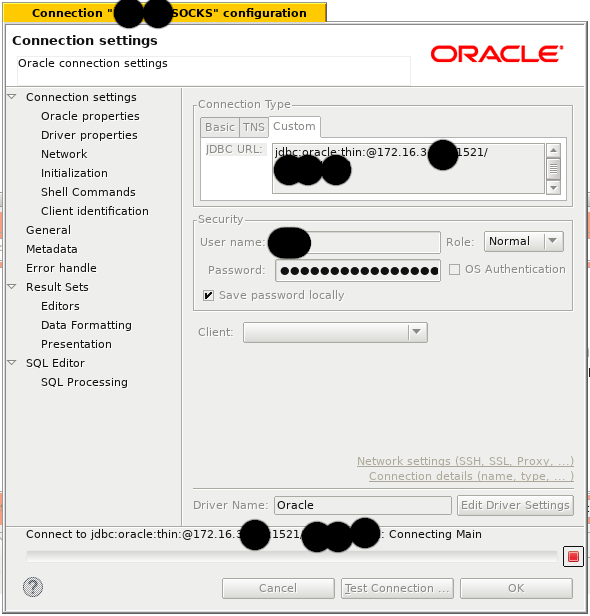Viewport: 590px width, 616px height.
Task: Select Shell Commands in the tree
Action: click(88, 192)
